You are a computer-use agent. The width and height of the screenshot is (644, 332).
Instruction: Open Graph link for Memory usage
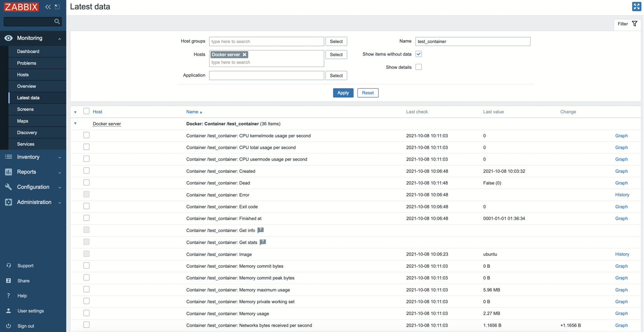[x=621, y=313]
